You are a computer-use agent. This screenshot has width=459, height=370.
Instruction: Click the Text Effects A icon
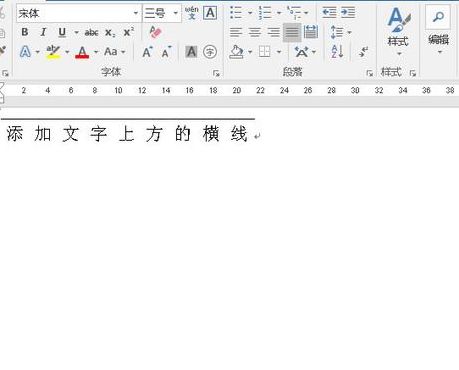point(25,52)
